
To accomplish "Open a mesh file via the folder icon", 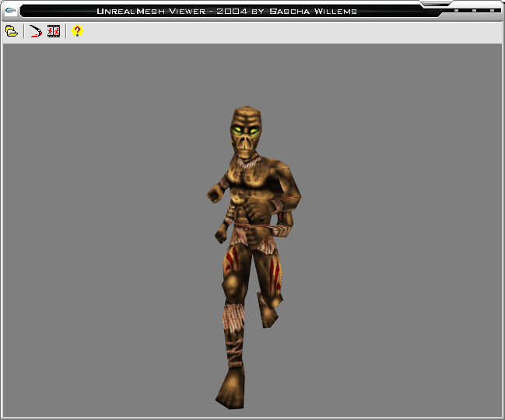I will (x=12, y=31).
